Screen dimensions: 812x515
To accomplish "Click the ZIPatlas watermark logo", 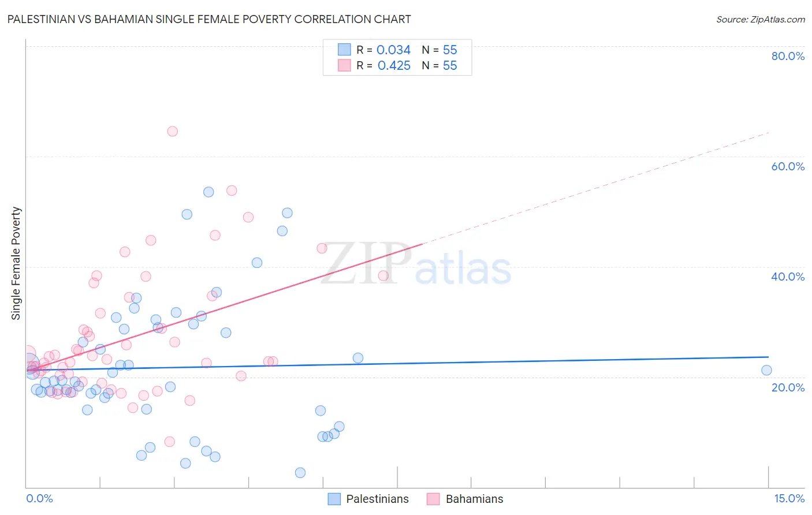I will 416,265.
